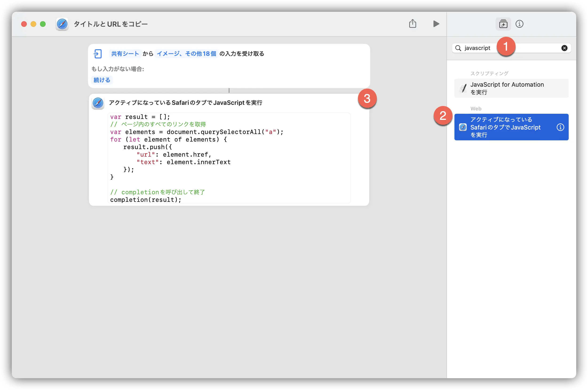Click the JavaScript for Automation script icon
Screen dimensions: 588x390
[x=463, y=88]
